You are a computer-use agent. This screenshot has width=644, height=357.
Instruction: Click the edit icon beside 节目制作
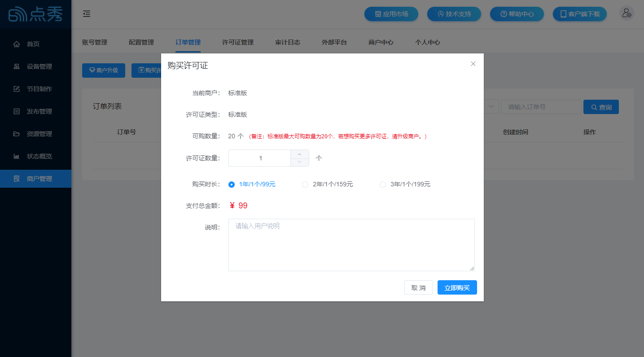17,89
